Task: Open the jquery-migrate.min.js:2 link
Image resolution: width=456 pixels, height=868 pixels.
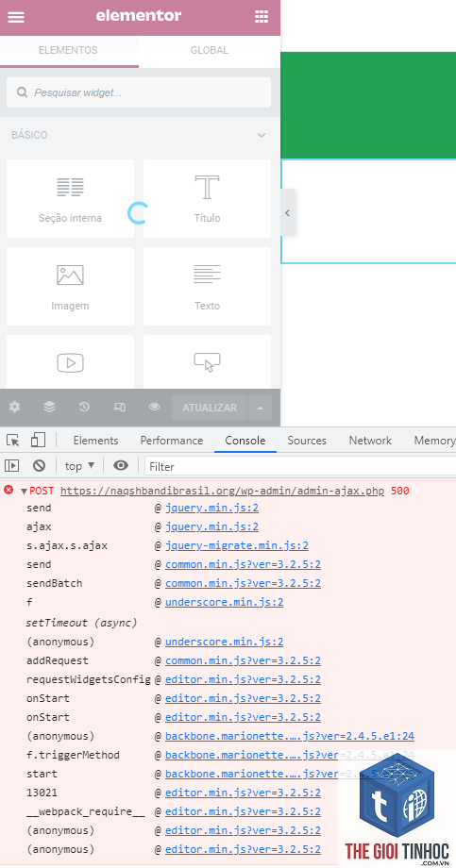Action: (x=237, y=546)
